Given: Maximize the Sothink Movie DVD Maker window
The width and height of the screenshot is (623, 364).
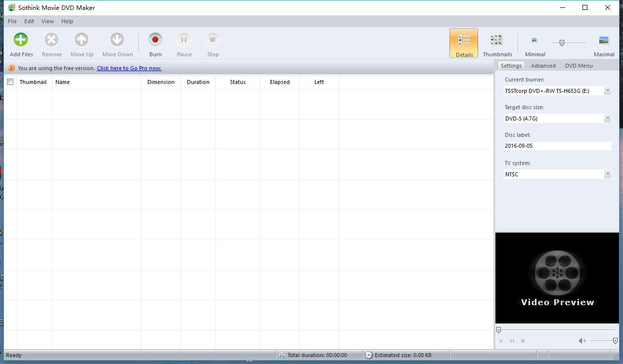Looking at the screenshot, I should coord(585,7).
